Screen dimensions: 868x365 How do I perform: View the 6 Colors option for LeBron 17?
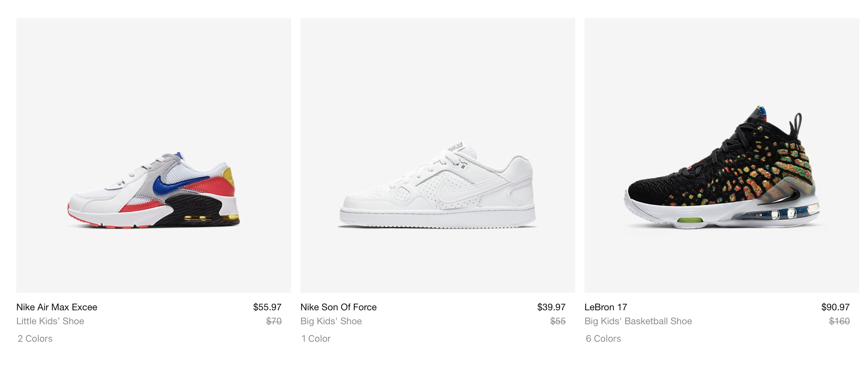(603, 339)
